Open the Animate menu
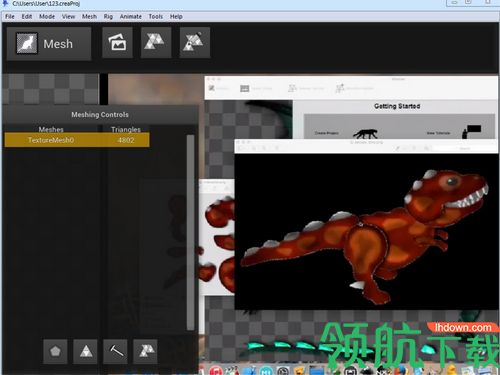Screen dimensions: 500x375 click(131, 16)
